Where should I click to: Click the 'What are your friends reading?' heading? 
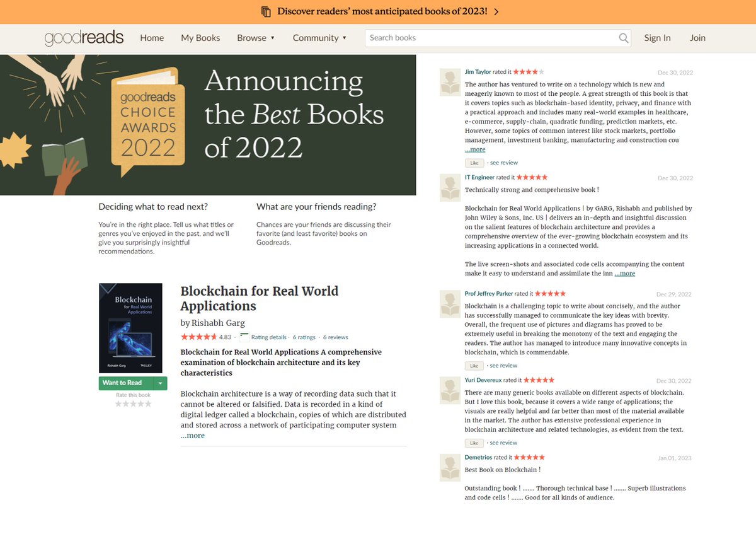coord(316,207)
